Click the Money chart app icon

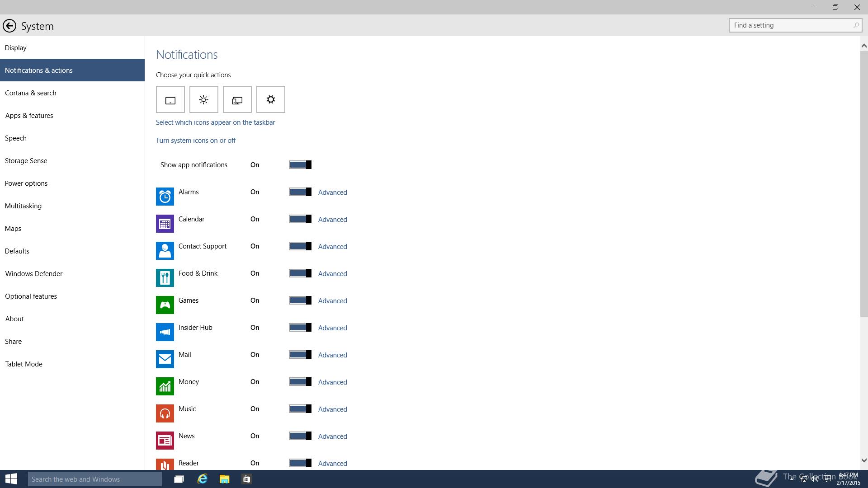click(x=165, y=386)
